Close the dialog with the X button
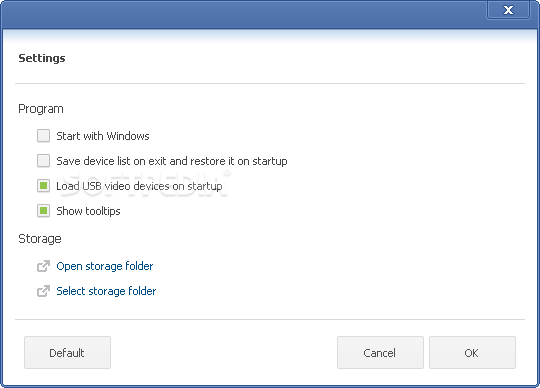Image resolution: width=540 pixels, height=388 pixels. tap(508, 10)
